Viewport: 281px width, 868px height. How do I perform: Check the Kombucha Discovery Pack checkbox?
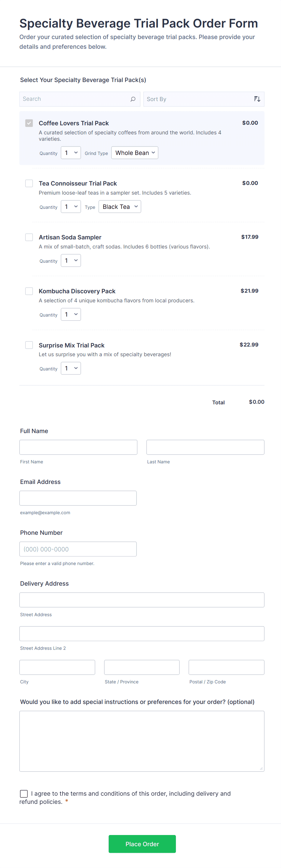coord(29,291)
